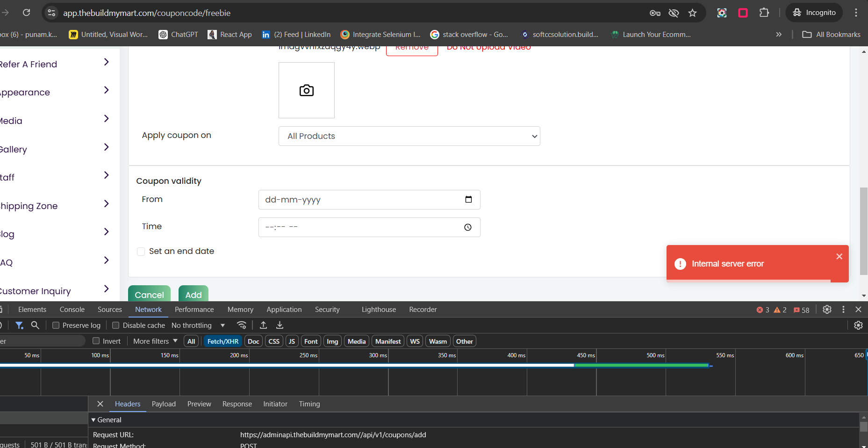Open DevTools customize three-dot menu
Screen dimensions: 868x448
pyautogui.click(x=843, y=310)
